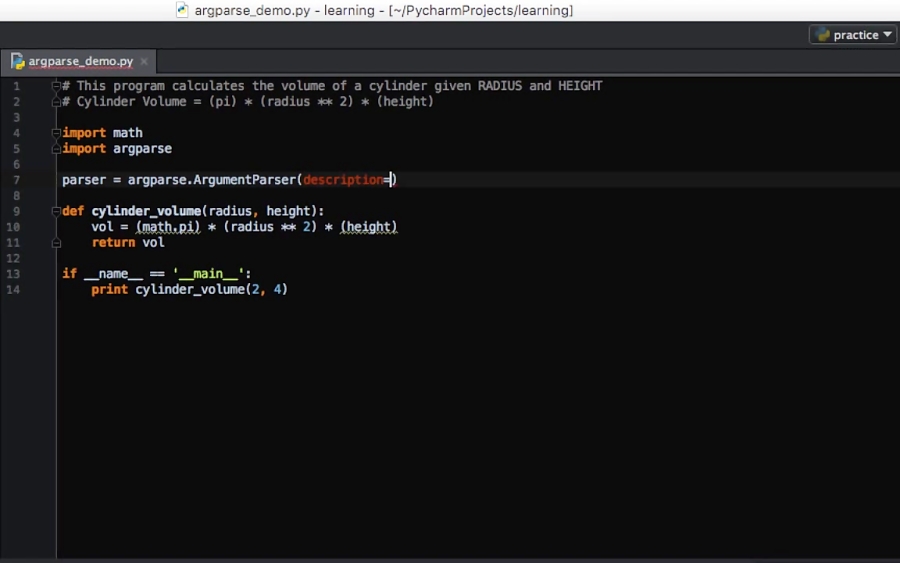Click the word 'description' on line 7
Viewport: 900px width, 563px height.
(x=343, y=180)
